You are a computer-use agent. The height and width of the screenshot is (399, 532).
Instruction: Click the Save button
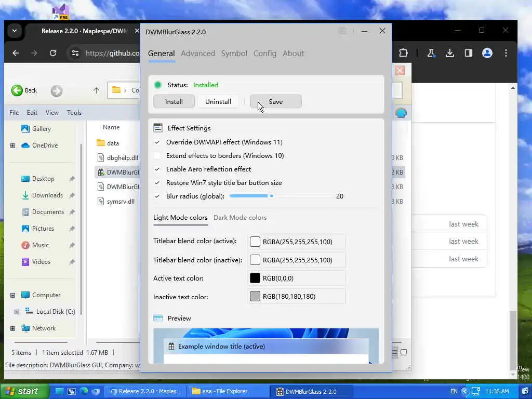click(x=275, y=101)
